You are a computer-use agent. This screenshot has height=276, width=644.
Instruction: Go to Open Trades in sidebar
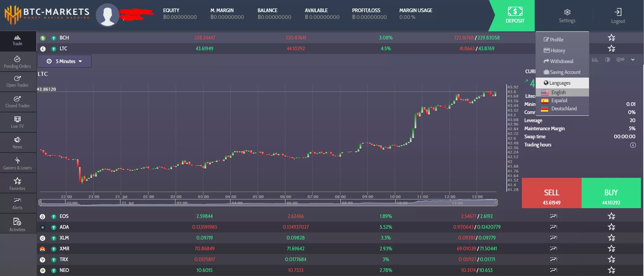(18, 81)
